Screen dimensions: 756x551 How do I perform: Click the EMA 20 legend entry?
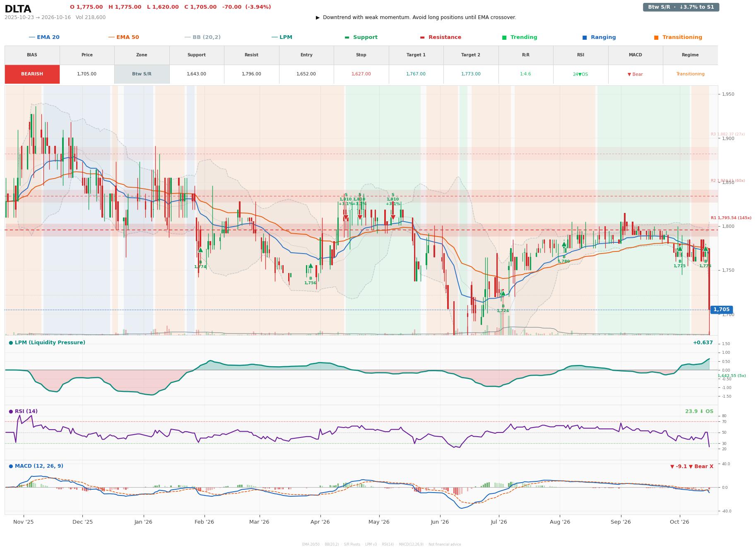(x=44, y=37)
